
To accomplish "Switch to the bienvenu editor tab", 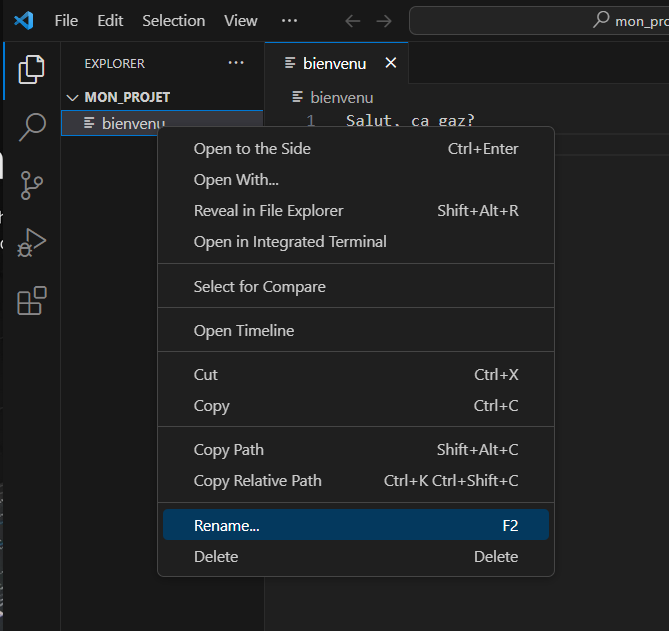I will click(x=336, y=63).
